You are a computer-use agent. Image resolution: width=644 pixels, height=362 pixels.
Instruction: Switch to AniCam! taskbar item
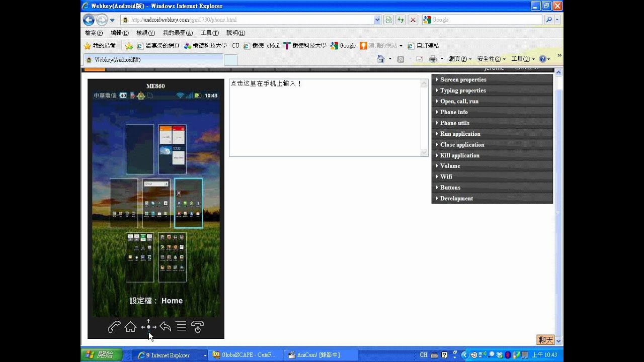click(320, 355)
